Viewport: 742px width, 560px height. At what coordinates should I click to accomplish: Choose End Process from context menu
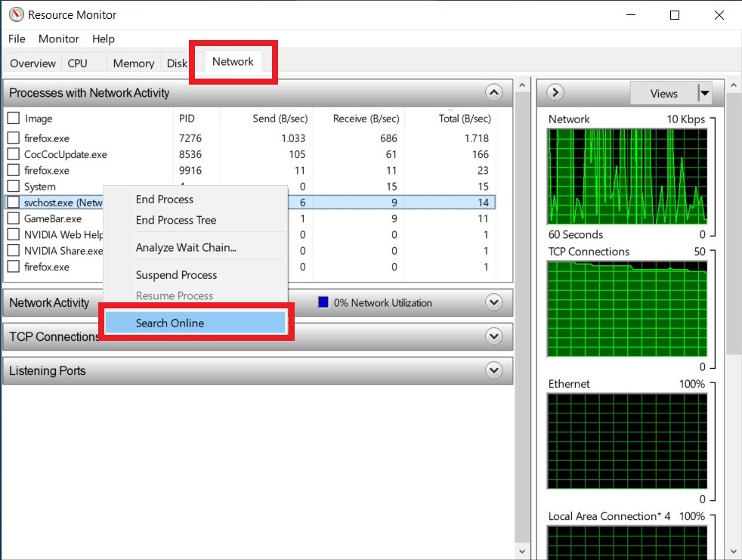[x=164, y=200]
